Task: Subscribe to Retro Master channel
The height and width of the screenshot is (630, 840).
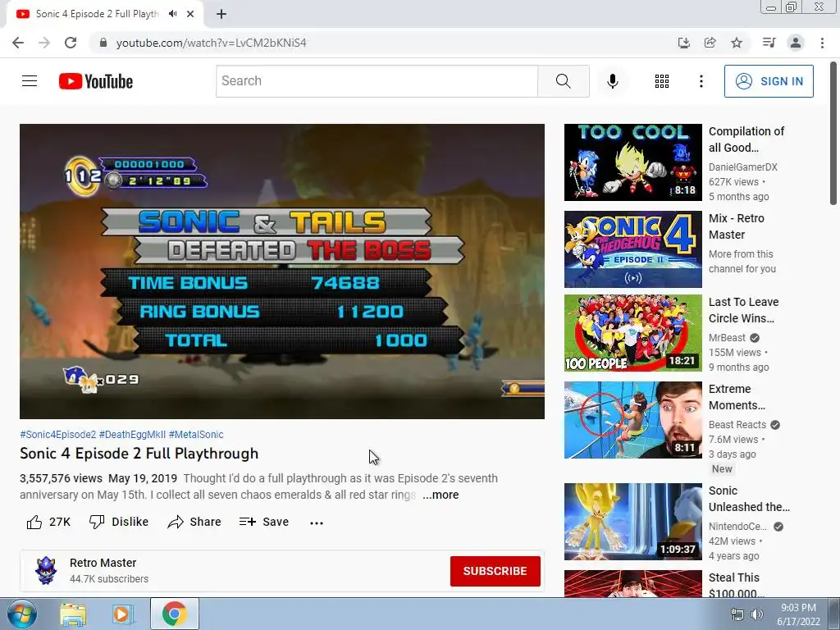Action: [x=495, y=571]
